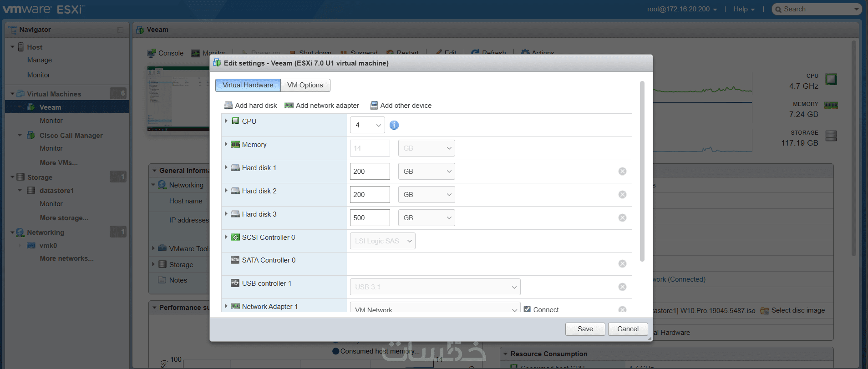Expand the CPU settings row
Screen dimensions: 868x369
(226, 121)
